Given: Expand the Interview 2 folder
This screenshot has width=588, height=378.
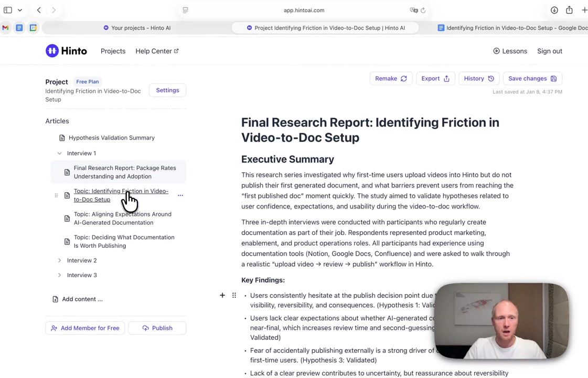Looking at the screenshot, I should pos(60,260).
